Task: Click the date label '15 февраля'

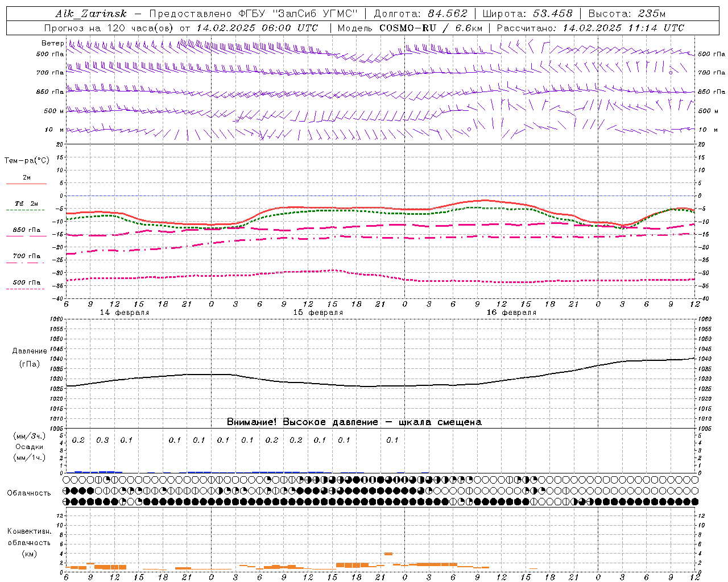Action: point(318,313)
